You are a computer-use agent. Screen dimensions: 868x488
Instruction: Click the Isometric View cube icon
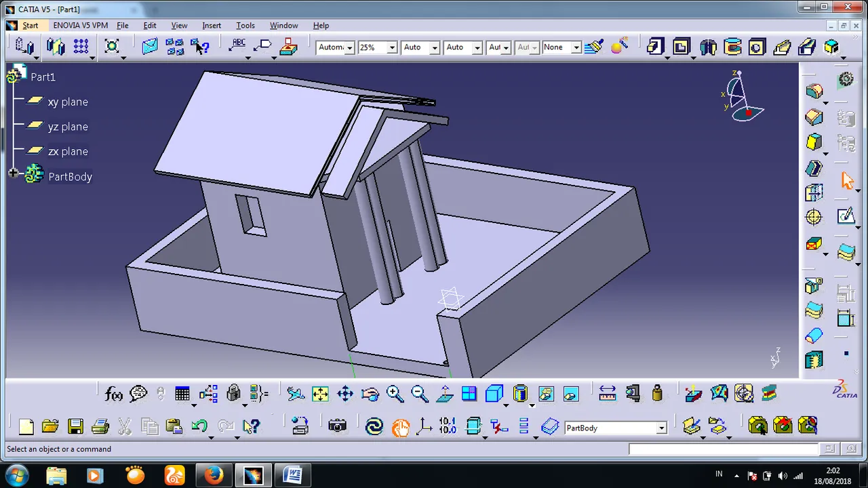pos(494,394)
